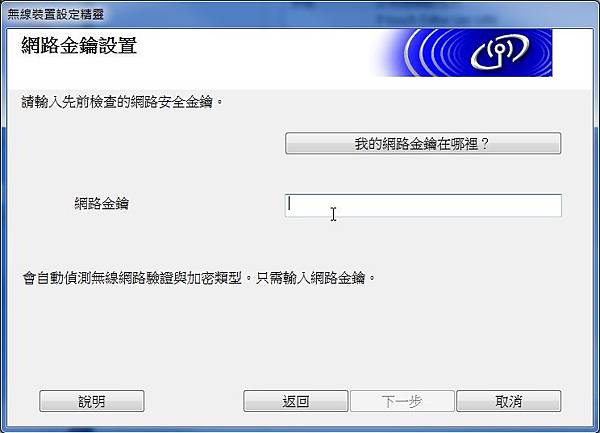Viewport: 600px width, 433px height.
Task: Open 我的網路金鑰在哪裡？ help button
Action: (x=423, y=143)
